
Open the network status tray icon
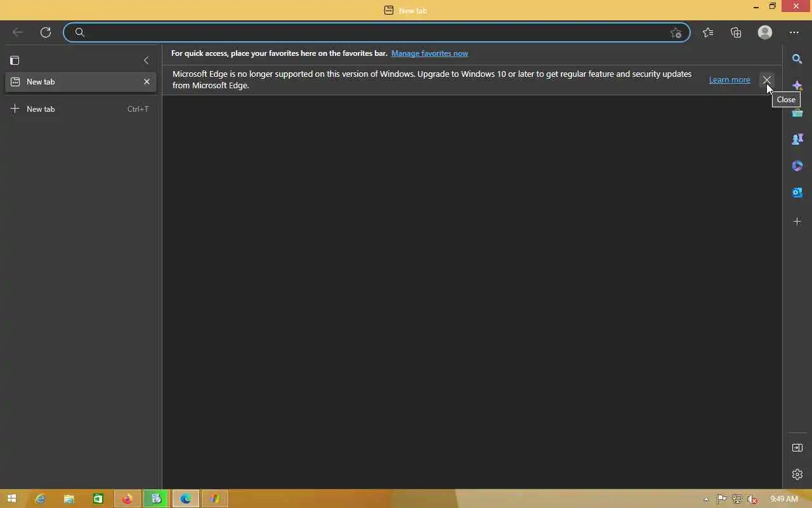coord(737,499)
